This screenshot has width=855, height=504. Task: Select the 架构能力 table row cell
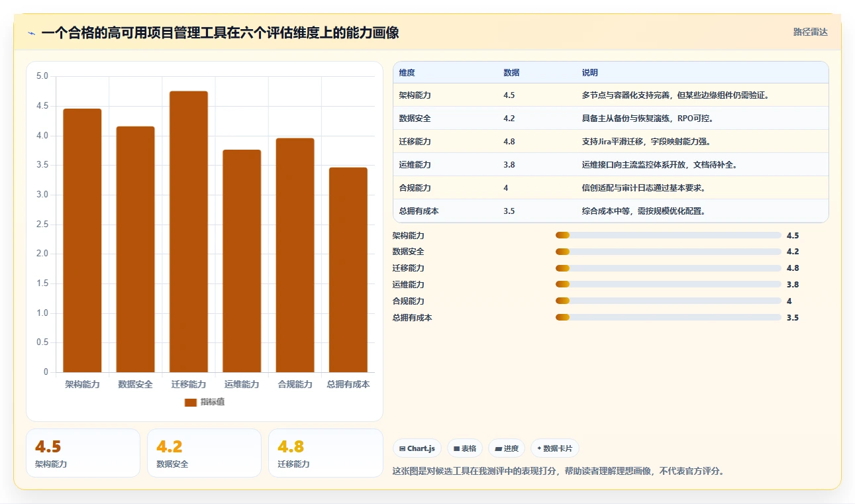415,95
